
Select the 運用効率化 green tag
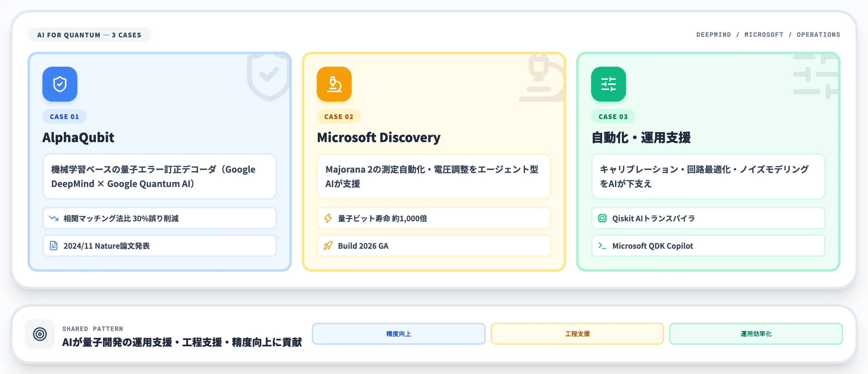755,333
